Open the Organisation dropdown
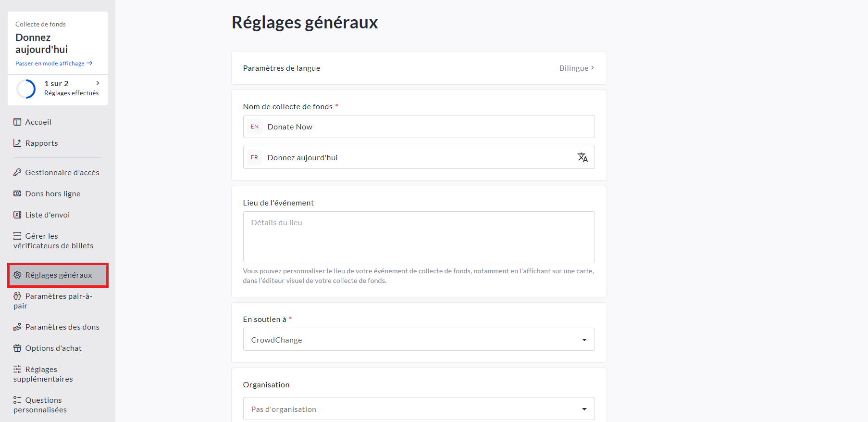The image size is (868, 422). point(419,409)
